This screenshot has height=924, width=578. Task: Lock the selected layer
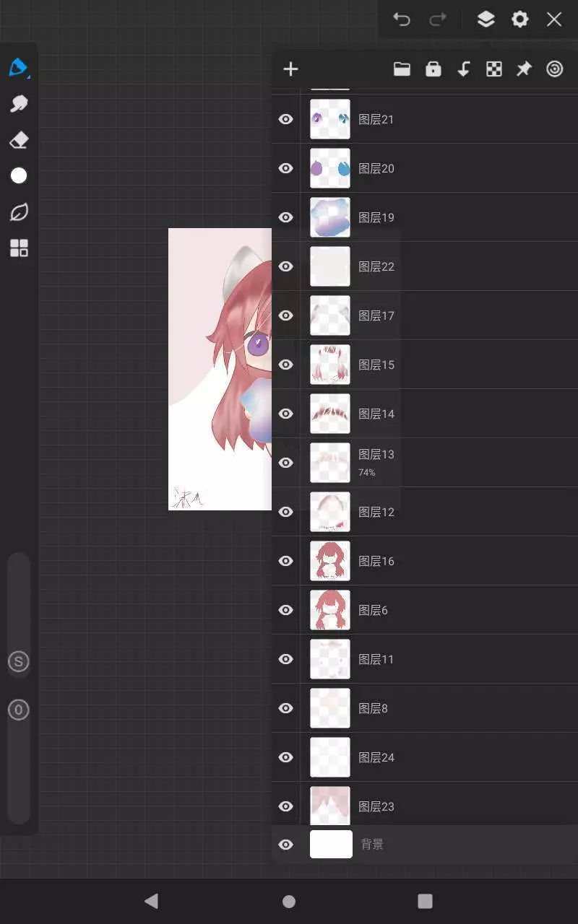point(433,69)
